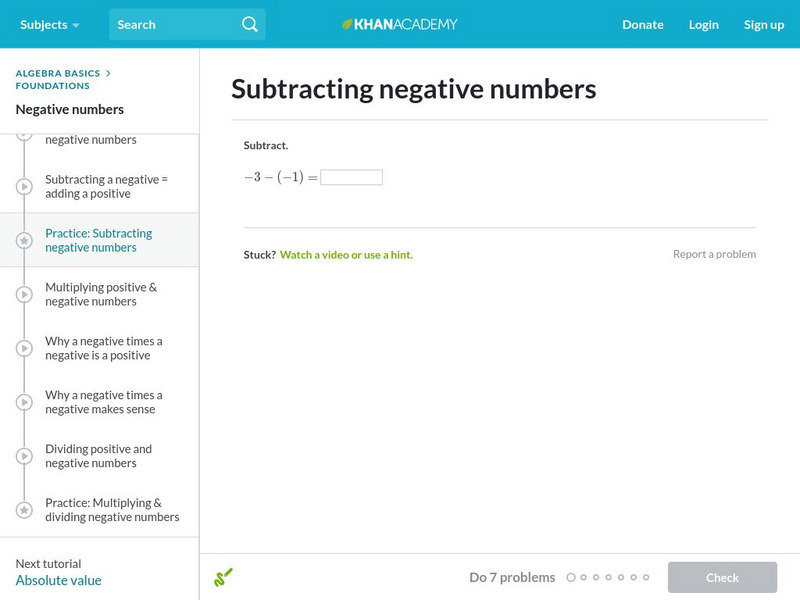The image size is (800, 600).
Task: Click the first problem progress circle
Action: [x=571, y=577]
